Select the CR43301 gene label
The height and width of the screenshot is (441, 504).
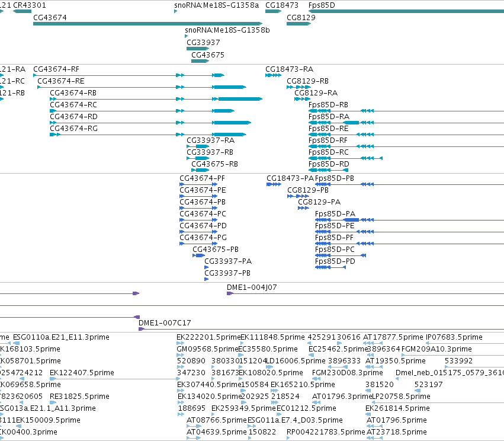[x=30, y=5]
